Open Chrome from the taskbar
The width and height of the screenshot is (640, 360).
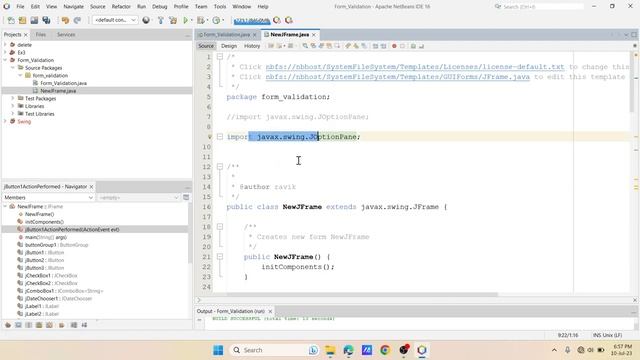coord(385,350)
